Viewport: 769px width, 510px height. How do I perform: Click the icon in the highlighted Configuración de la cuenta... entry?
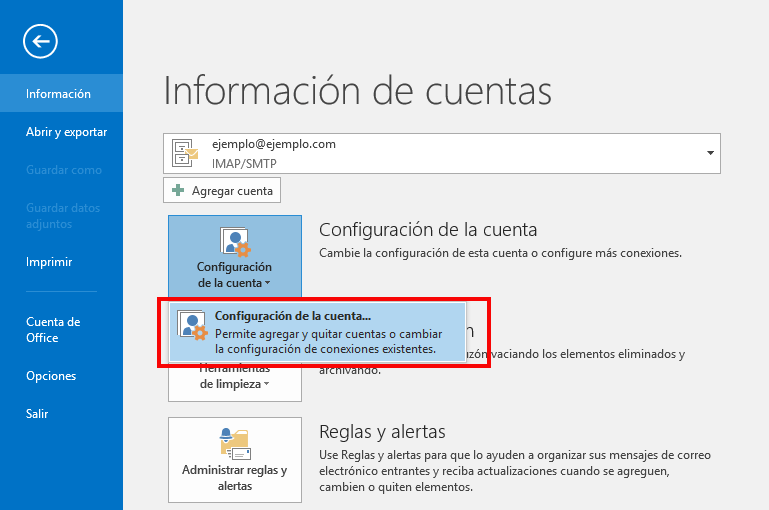click(x=191, y=327)
